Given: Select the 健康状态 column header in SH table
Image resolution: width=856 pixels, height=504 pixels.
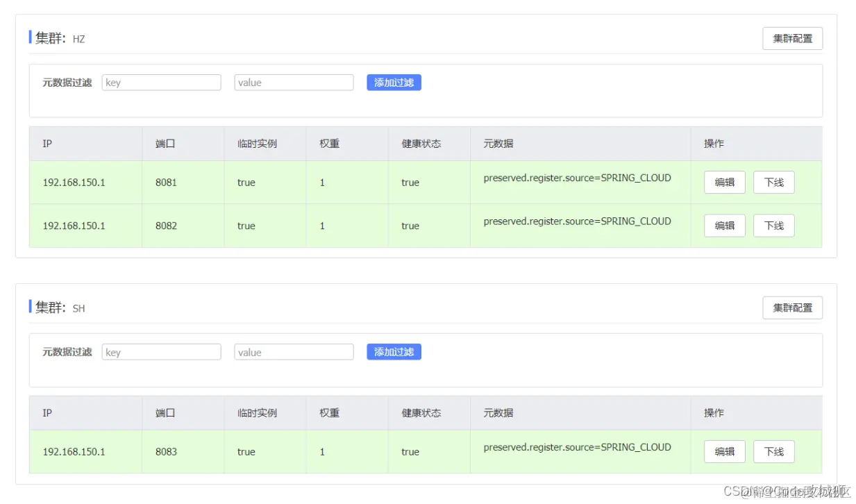Looking at the screenshot, I should click(420, 412).
